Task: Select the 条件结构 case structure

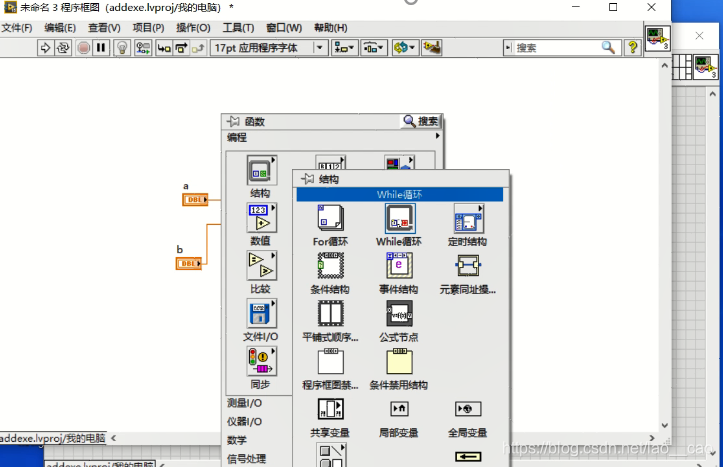Action: pos(330,266)
